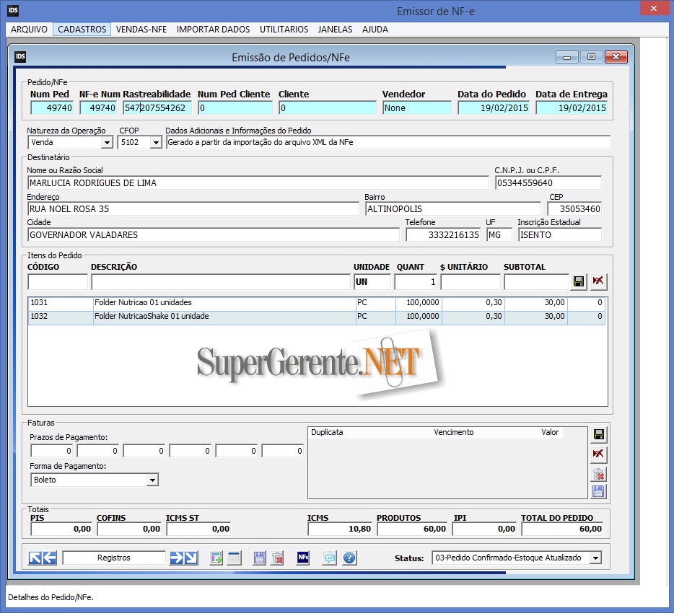Delete the order with the bottom toolbar trash
Image resolution: width=674 pixels, height=616 pixels.
point(278,558)
